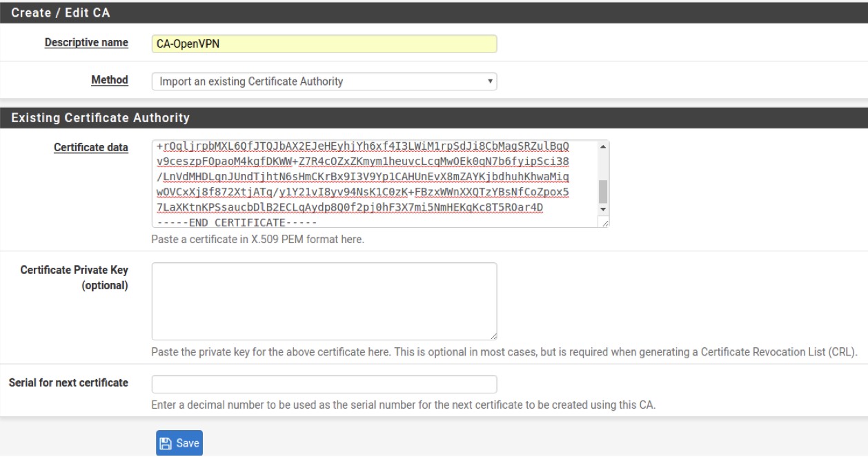
Task: Click inside the Certificate data text area
Action: (373, 184)
